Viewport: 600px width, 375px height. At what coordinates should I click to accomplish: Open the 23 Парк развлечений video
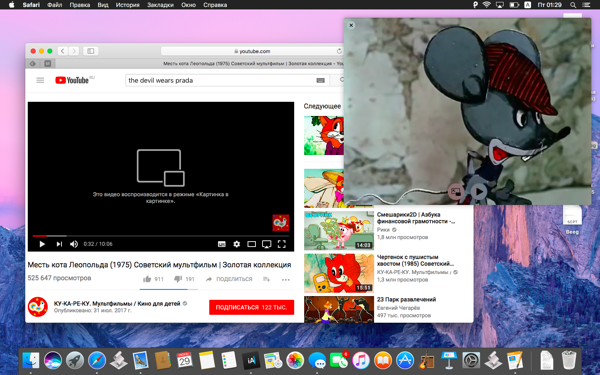pos(406,300)
